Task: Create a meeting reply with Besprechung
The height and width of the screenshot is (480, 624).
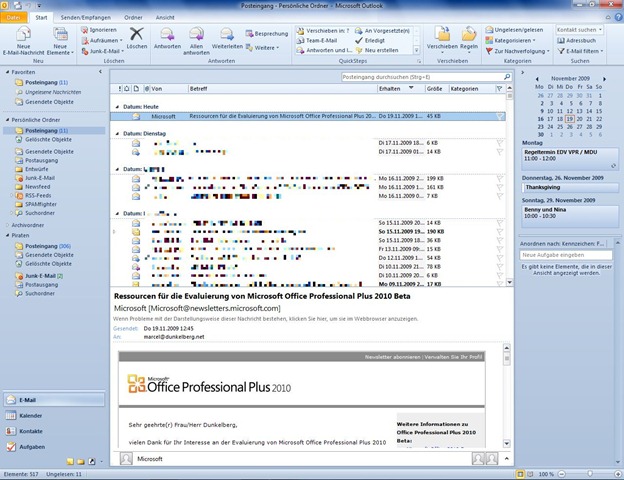Action: (x=267, y=34)
